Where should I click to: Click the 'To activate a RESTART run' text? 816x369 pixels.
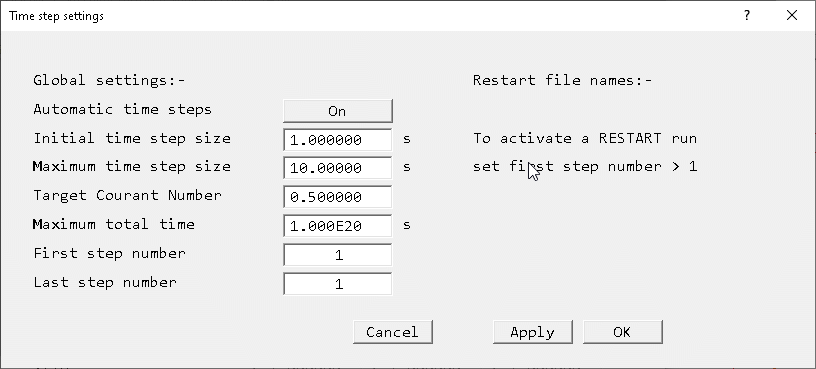585,138
